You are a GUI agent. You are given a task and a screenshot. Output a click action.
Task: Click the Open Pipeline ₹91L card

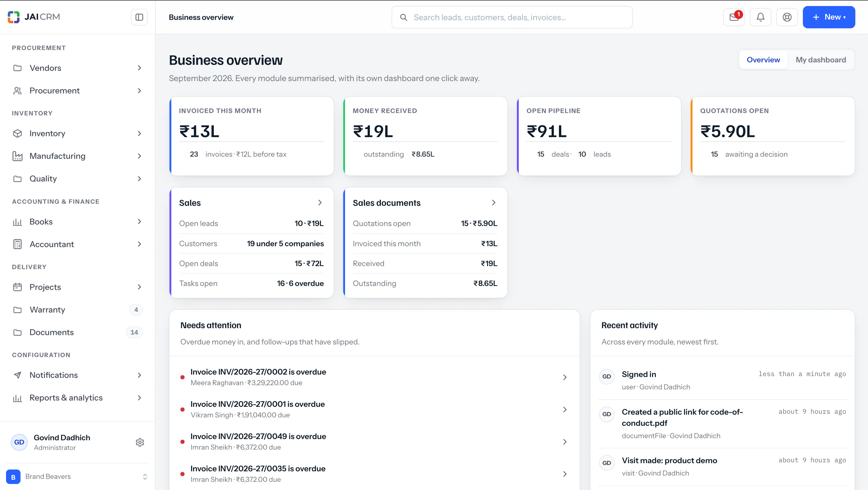[599, 136]
